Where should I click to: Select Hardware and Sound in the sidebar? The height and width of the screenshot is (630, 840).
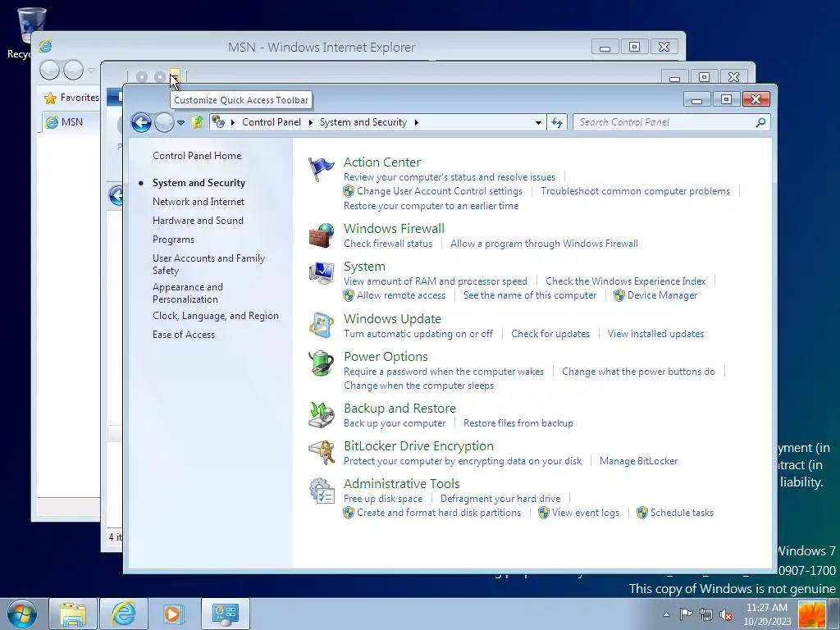click(198, 220)
